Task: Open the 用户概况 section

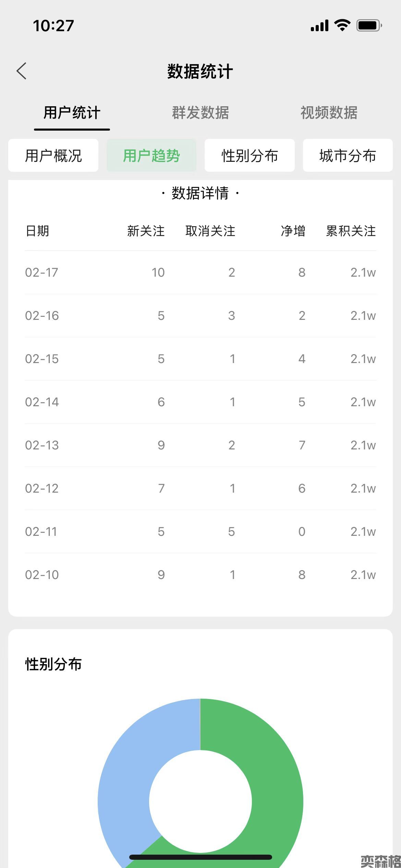Action: click(53, 156)
